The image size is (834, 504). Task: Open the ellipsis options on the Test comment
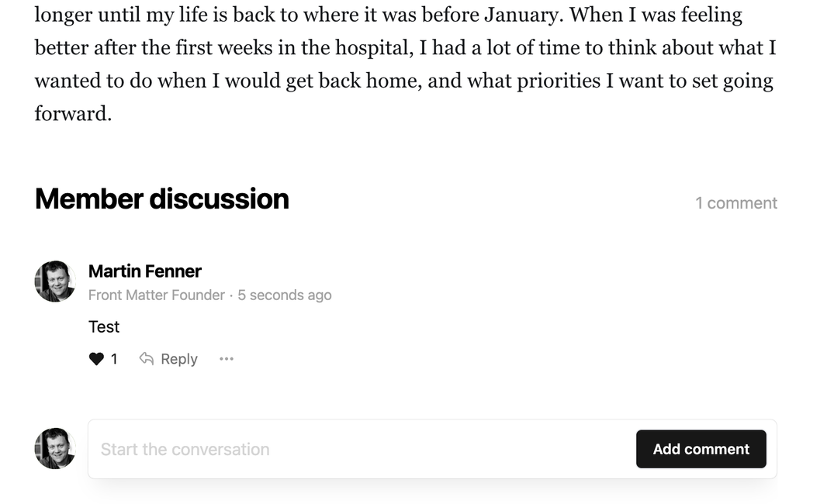226,358
